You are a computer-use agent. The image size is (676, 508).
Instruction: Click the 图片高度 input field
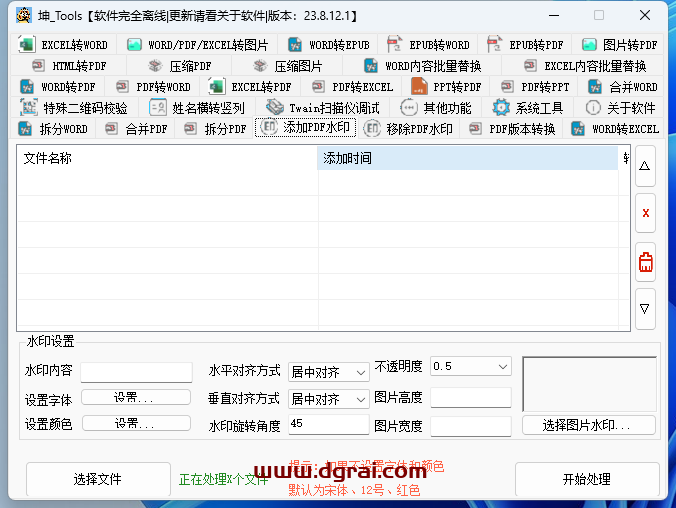(471, 398)
